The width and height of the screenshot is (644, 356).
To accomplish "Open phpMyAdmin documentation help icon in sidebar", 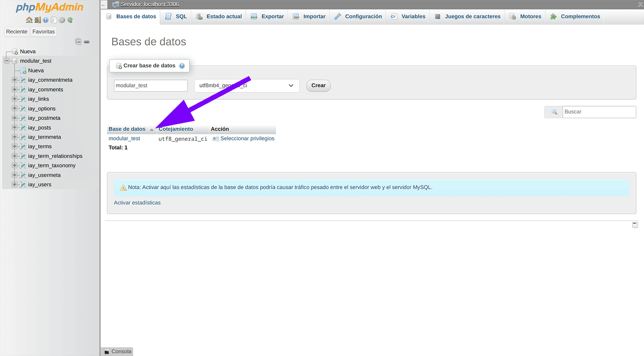I will point(46,20).
